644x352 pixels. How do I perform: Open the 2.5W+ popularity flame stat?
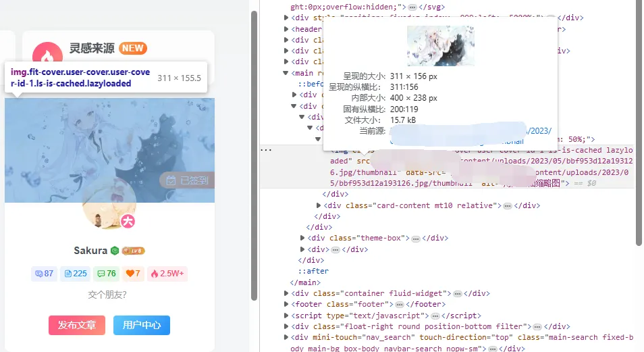point(167,274)
